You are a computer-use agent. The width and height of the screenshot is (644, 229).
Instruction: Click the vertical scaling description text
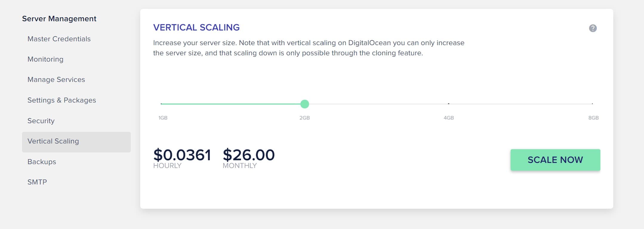coord(309,48)
